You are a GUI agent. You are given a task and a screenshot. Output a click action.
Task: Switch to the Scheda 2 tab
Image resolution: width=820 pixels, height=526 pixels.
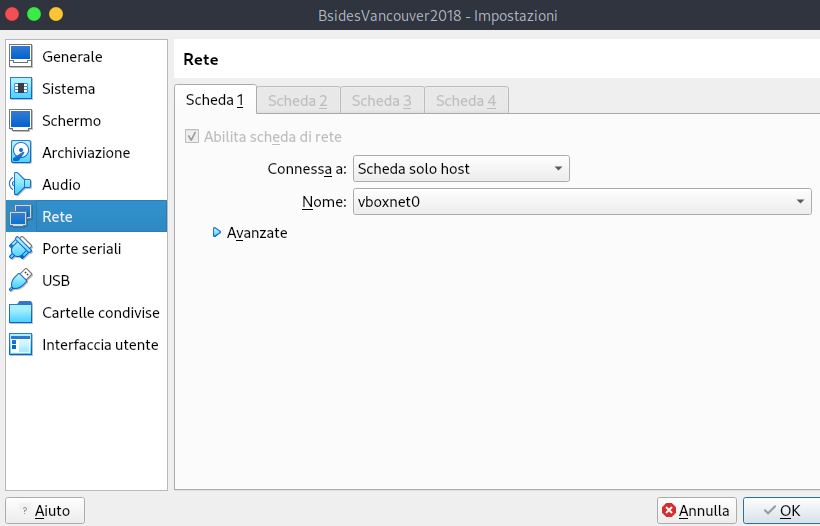coord(298,100)
